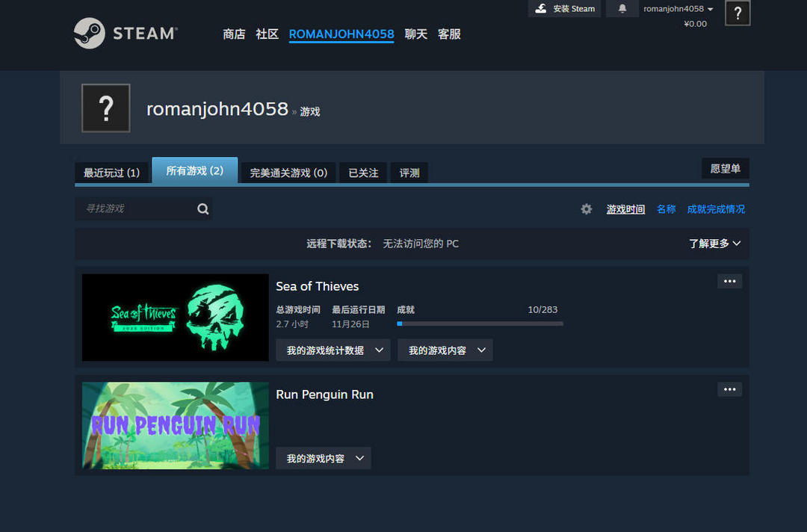Screen dimensions: 807x532
Task: Open the notifications bell icon
Action: [622, 9]
